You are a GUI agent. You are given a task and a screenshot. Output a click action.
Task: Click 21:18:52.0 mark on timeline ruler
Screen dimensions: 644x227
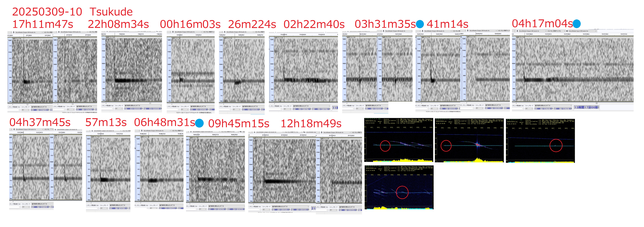point(284,135)
